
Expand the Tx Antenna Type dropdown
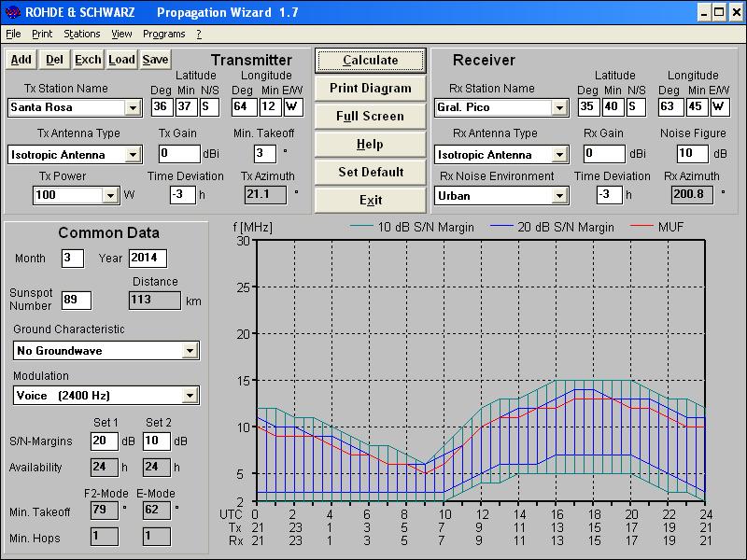point(133,155)
